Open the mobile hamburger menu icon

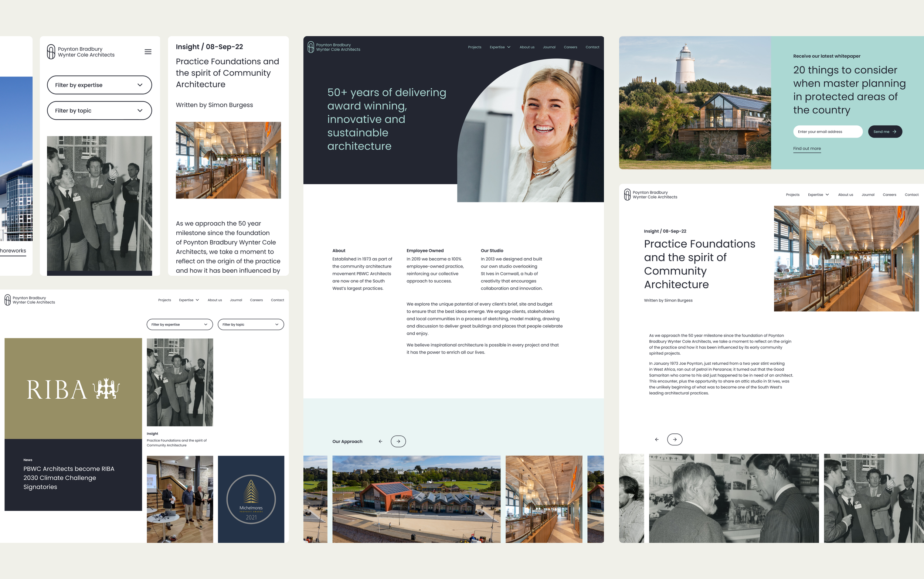coord(148,52)
